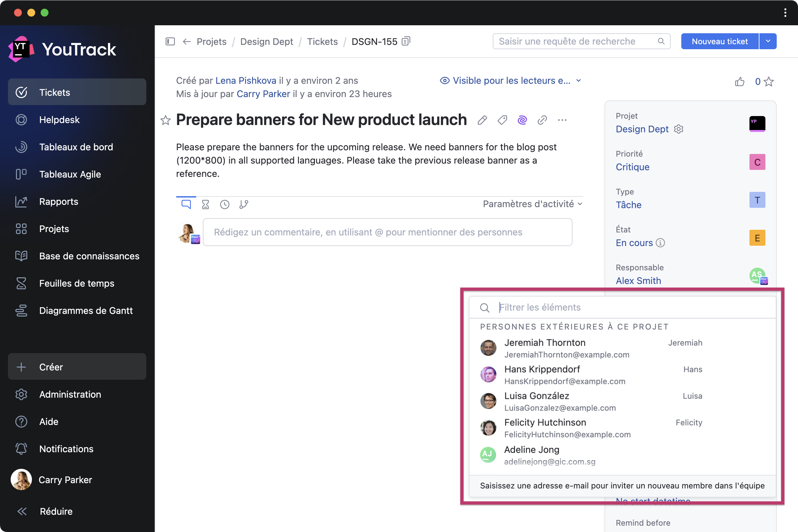The height and width of the screenshot is (532, 798).
Task: Toggle the sidebar panel icon beside the back arrow
Action: coord(170,41)
